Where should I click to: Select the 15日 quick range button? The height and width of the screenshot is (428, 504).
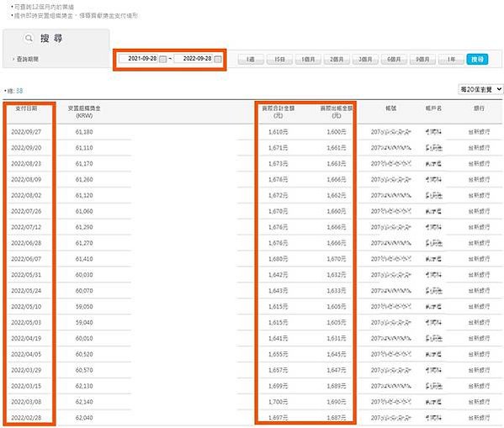279,60
